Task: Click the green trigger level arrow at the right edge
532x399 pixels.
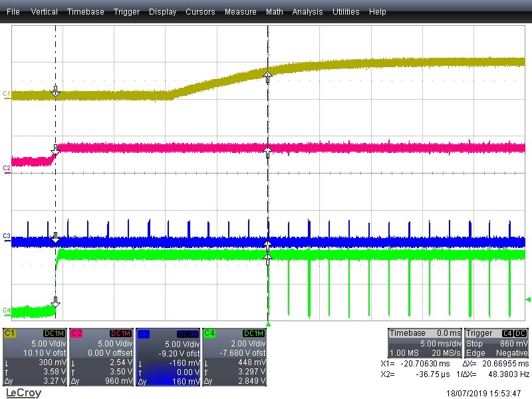Action: [527, 299]
